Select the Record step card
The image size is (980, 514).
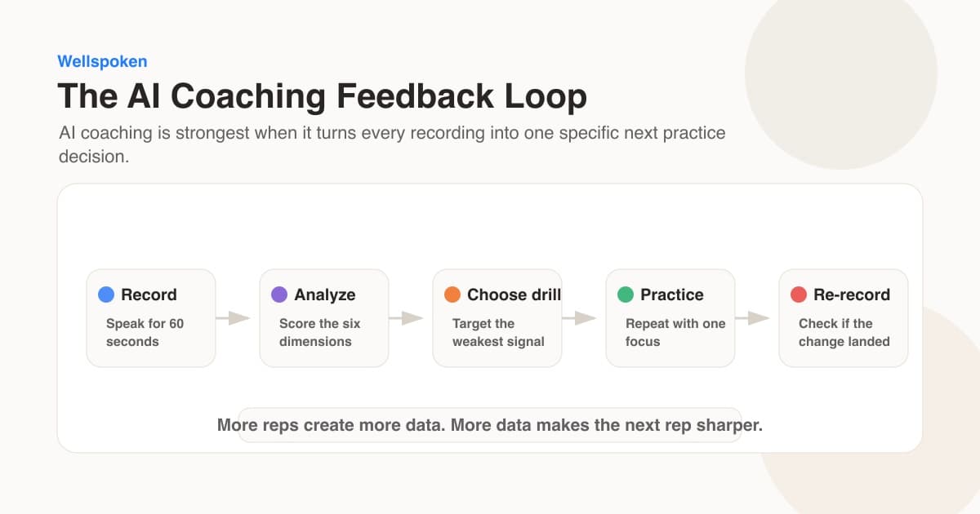151,318
